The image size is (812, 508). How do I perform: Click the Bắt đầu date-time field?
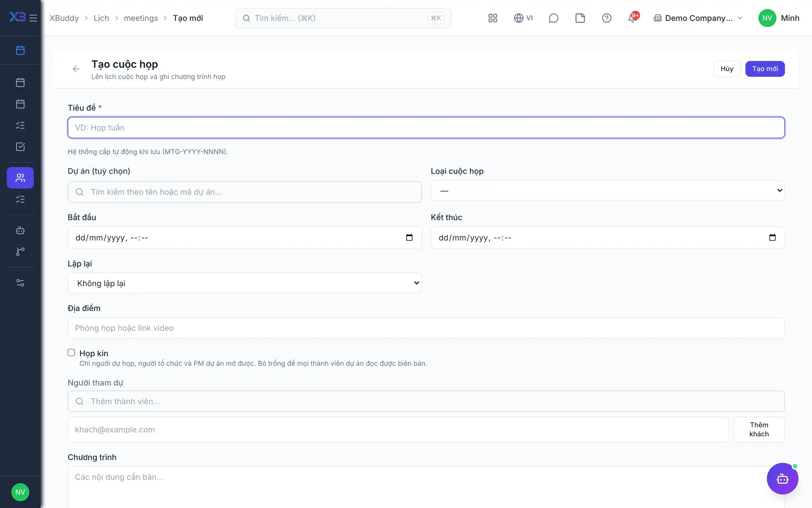pyautogui.click(x=244, y=237)
